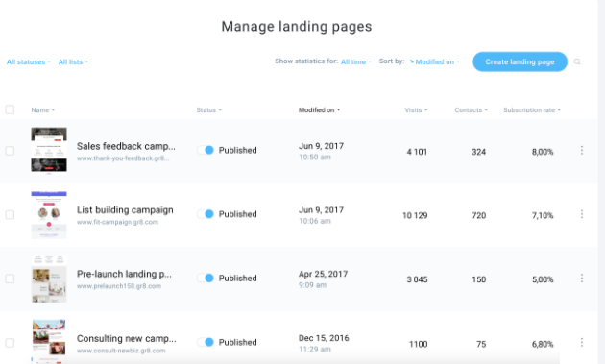Sort table by Contacts column header
Image resolution: width=605 pixels, height=364 pixels.
(472, 110)
